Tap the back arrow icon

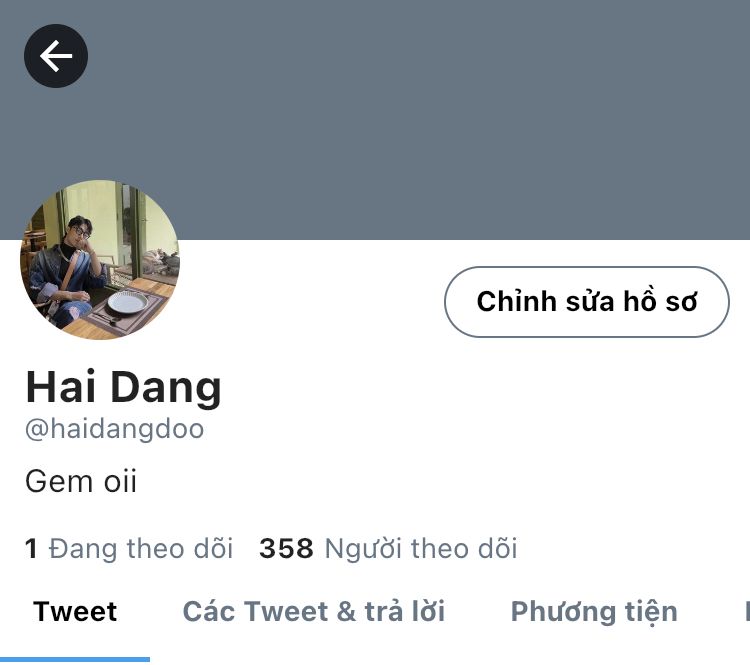tap(56, 56)
